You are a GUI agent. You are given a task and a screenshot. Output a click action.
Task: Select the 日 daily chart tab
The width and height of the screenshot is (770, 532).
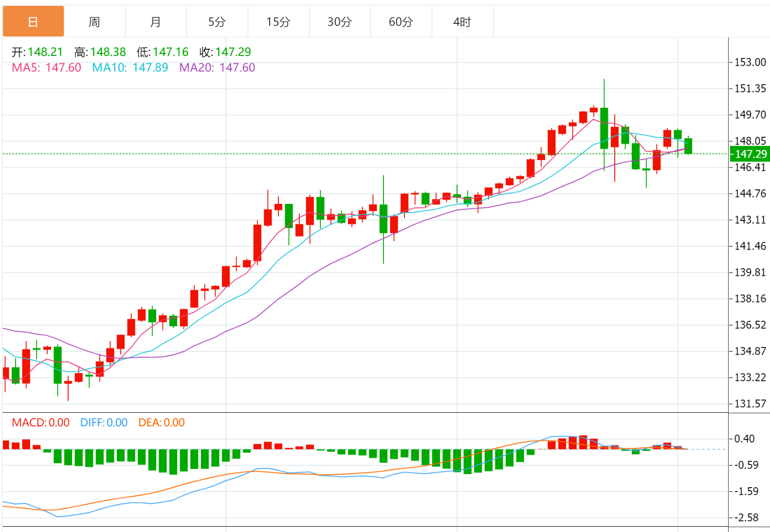click(x=33, y=21)
